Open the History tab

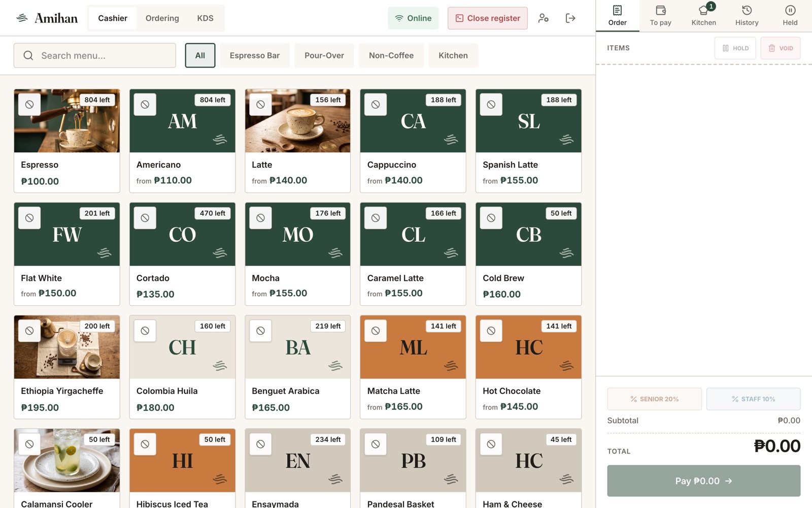point(747,16)
